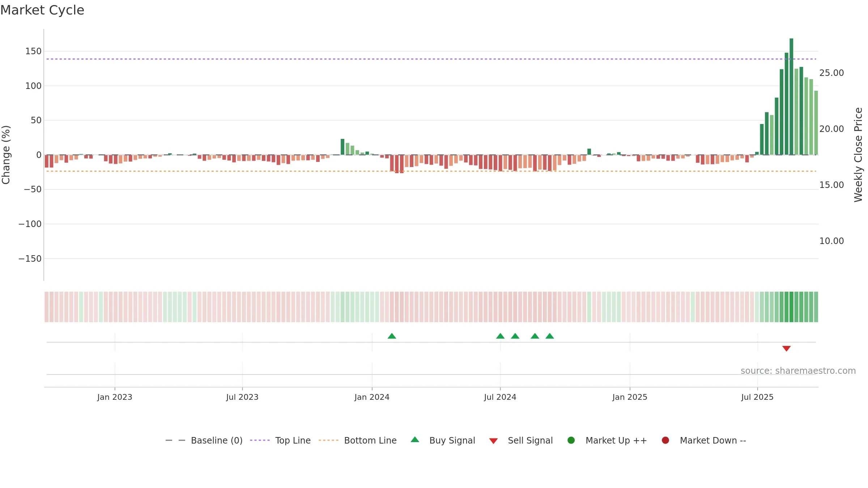Click the −150 tick on the left axis
Screen dimensions: 868x488
point(30,259)
